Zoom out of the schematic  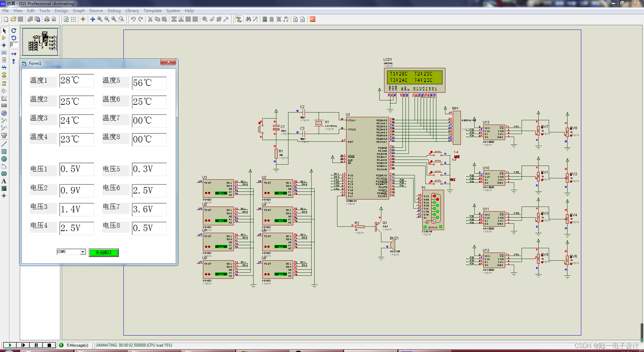point(107,19)
